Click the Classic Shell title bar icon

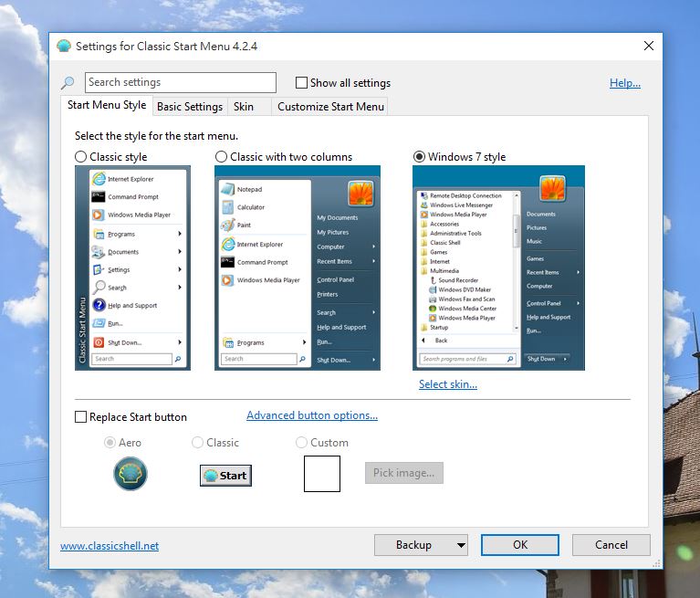64,46
